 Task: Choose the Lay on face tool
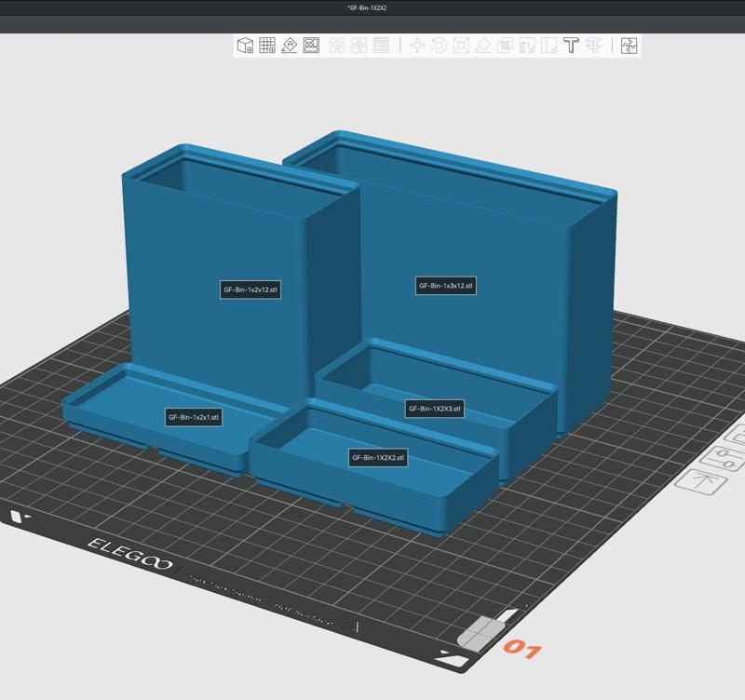click(483, 46)
